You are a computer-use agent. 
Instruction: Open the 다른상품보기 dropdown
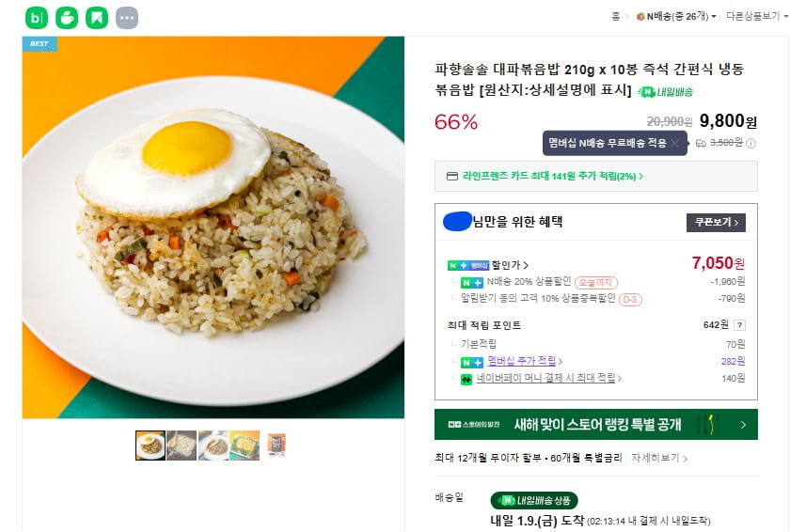(752, 16)
